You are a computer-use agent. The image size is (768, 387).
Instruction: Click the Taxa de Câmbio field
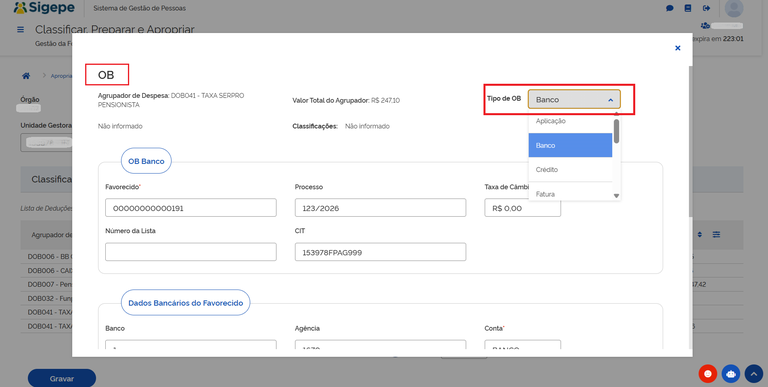523,208
